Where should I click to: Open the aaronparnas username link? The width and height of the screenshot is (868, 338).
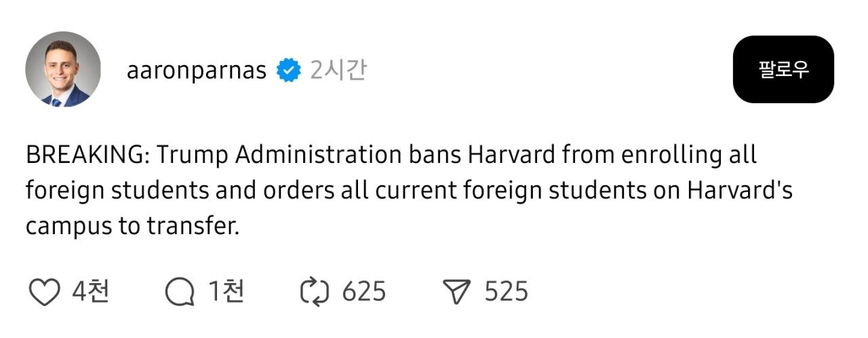196,71
